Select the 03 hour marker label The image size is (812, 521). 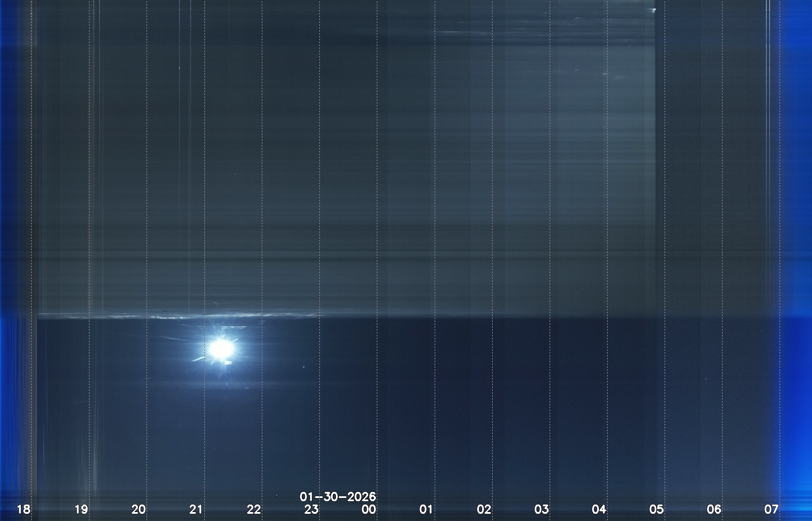[541, 510]
